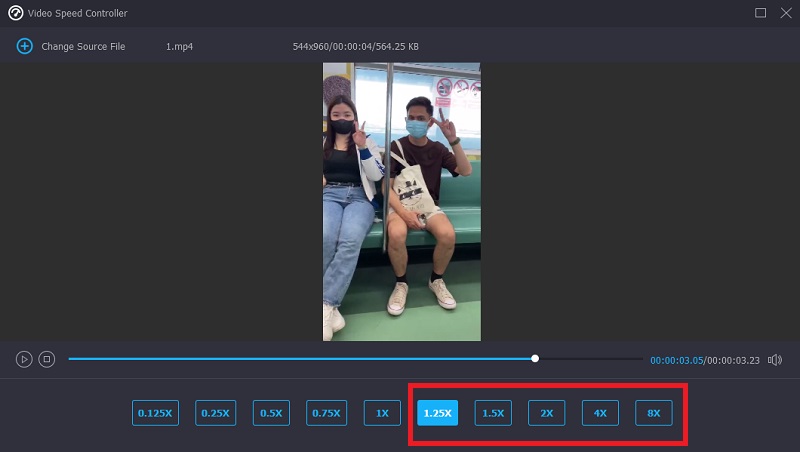
Task: Click the video preview thumbnail
Action: [x=402, y=202]
